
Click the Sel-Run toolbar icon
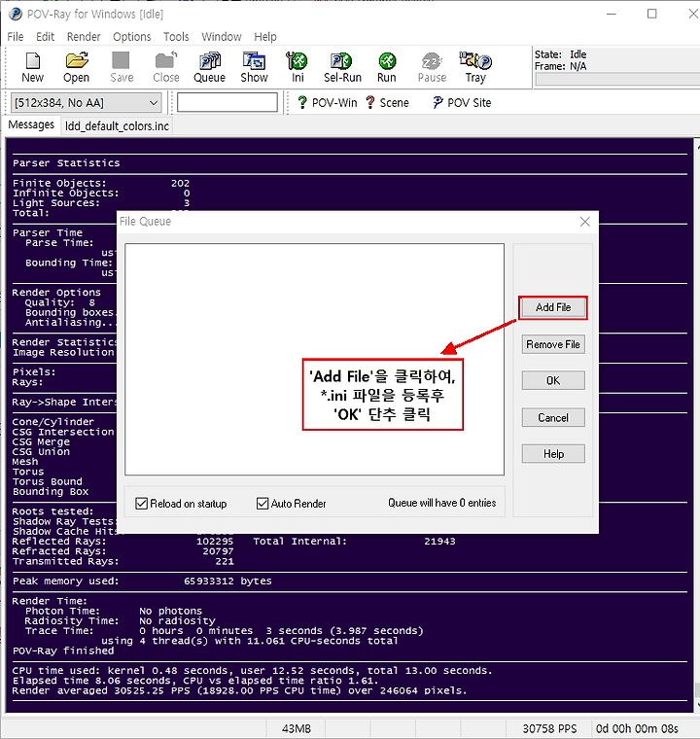click(342, 67)
